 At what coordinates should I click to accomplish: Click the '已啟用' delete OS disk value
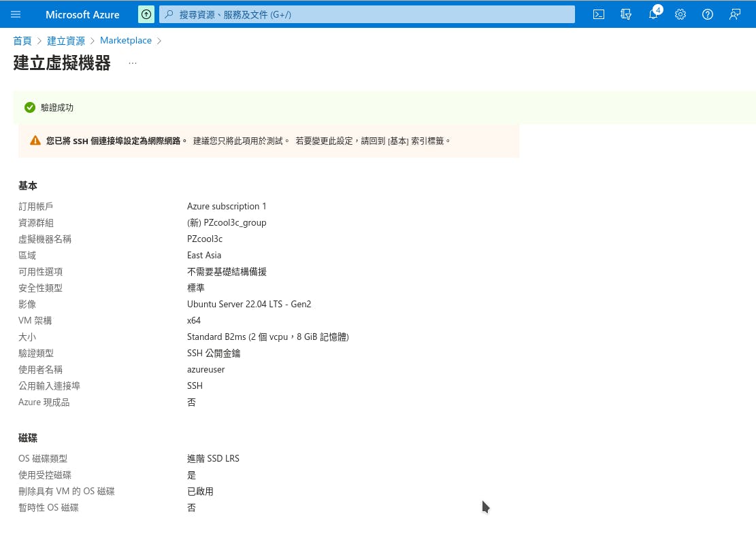(x=200, y=491)
